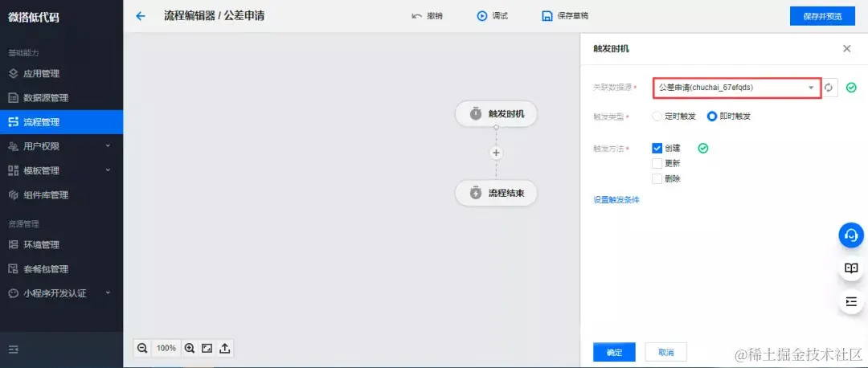
Task: Go back with the blue arrow icon
Action: tap(141, 16)
